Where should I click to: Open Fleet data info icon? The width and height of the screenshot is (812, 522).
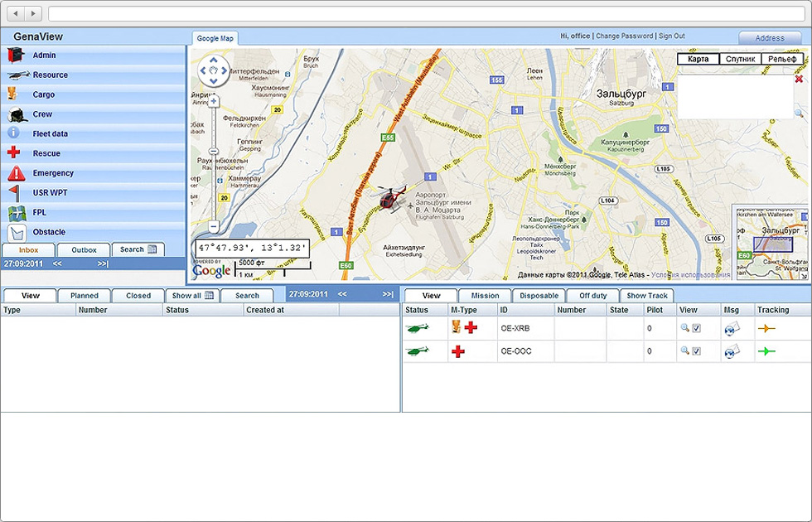pos(13,133)
